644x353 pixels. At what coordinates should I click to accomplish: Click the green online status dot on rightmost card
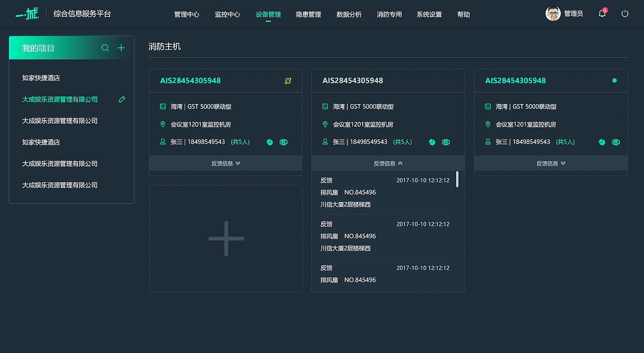[x=613, y=80]
